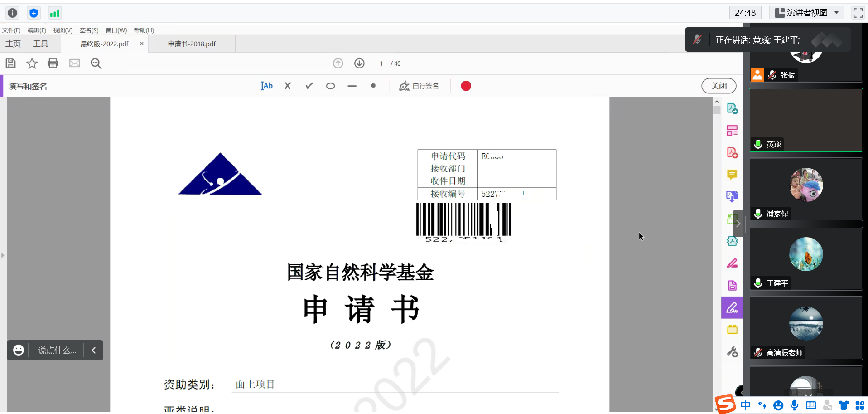Select the checkmark fill tool
Image resolution: width=868 pixels, height=414 pixels.
tap(309, 86)
